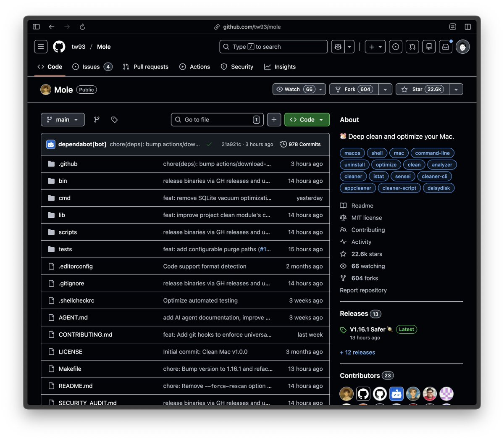Select the Code tab
The image size is (504, 440).
coord(50,67)
